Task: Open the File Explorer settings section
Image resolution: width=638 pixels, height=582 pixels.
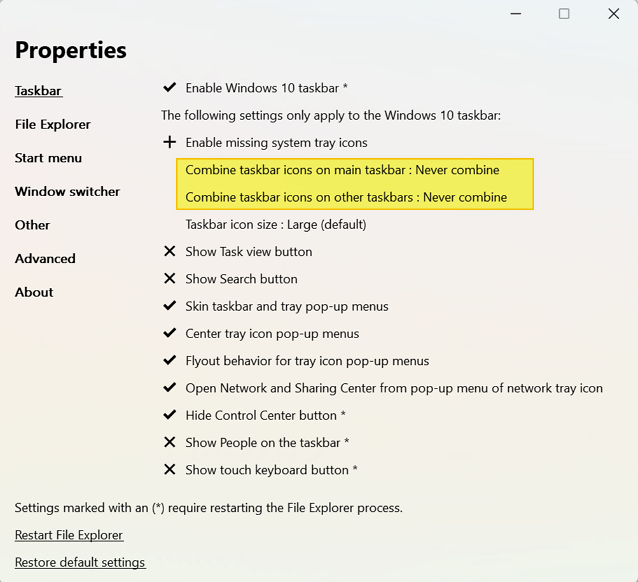Action: 52,124
